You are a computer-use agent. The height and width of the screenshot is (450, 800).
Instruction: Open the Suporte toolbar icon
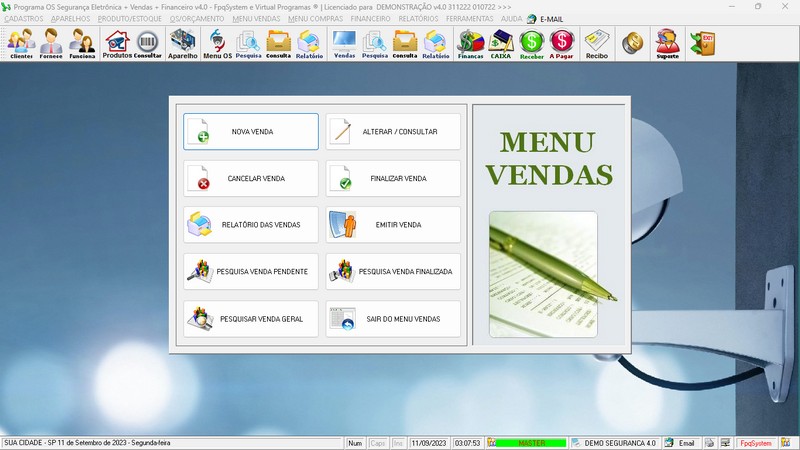(668, 44)
